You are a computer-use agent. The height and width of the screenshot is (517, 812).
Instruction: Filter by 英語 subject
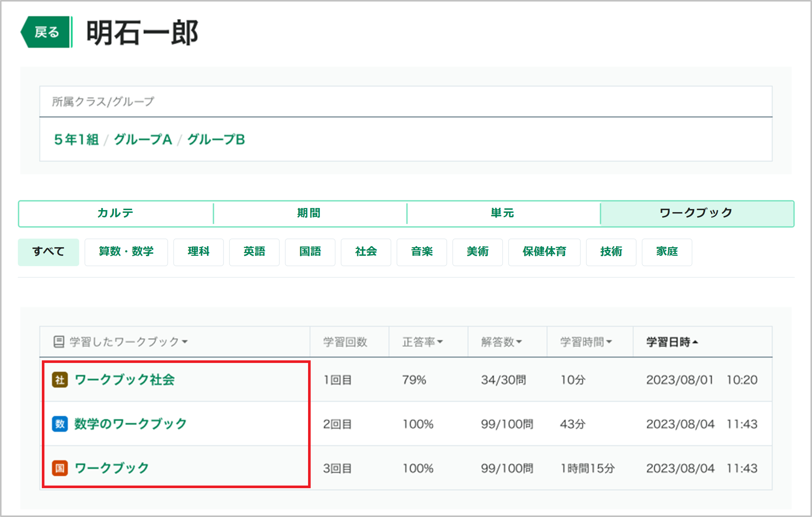[x=254, y=252]
